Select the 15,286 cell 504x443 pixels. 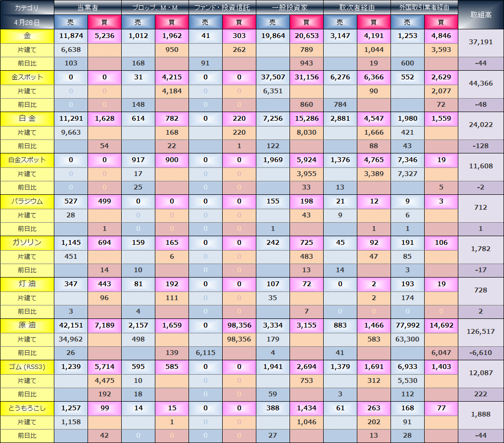pyautogui.click(x=306, y=119)
